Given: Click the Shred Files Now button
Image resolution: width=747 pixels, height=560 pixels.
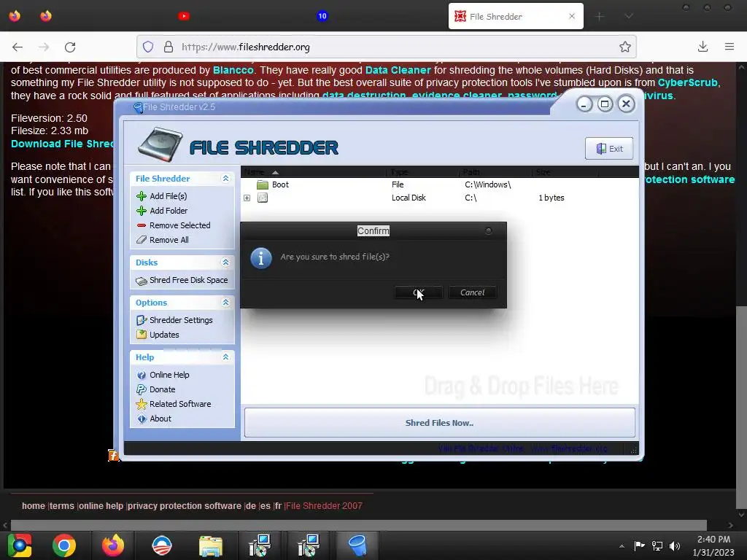Looking at the screenshot, I should (x=439, y=423).
